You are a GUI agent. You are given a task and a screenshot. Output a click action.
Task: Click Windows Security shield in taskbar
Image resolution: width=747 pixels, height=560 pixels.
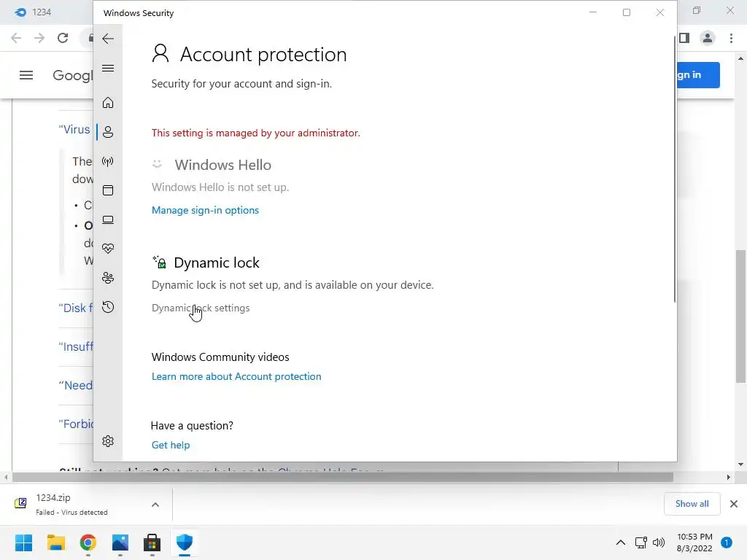tap(185, 542)
